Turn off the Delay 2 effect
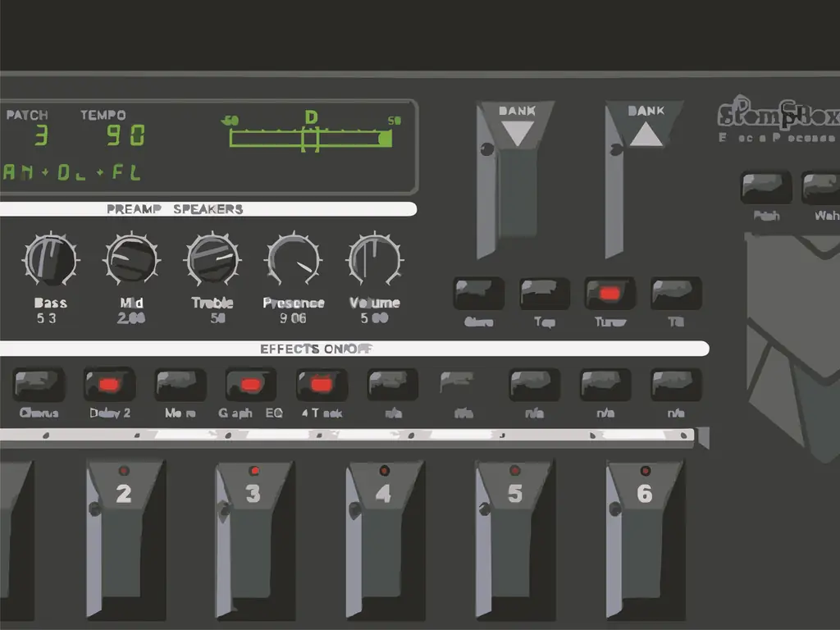 (109, 384)
